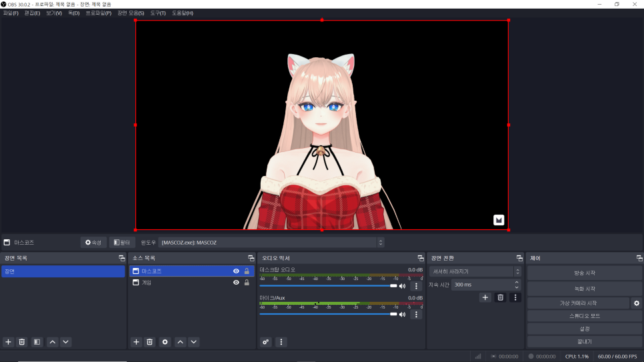Click 방송 시작 button
The height and width of the screenshot is (362, 644).
[585, 273]
